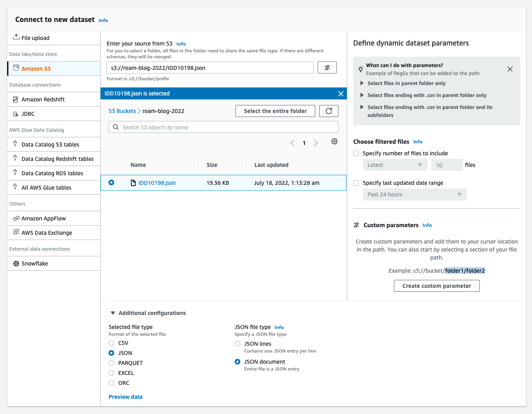This screenshot has height=414, width=532.
Task: Open Data Catalog S3 tables
Action: 54,145
